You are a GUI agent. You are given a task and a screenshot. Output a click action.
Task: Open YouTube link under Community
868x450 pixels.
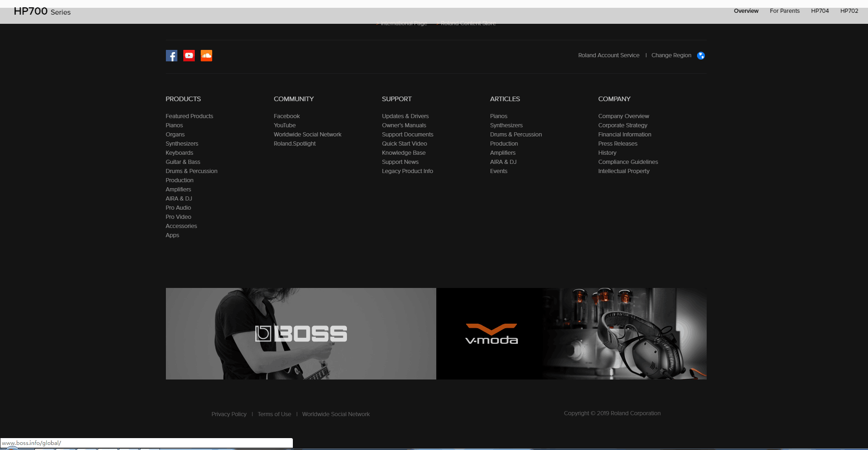(x=285, y=125)
